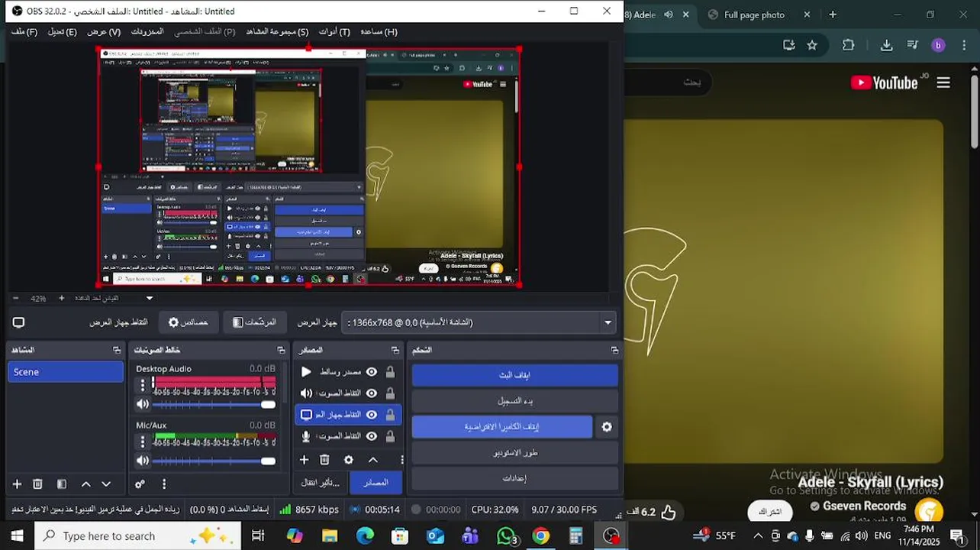980x550 pixels.
Task: Move scene down with the down arrow
Action: 106,484
